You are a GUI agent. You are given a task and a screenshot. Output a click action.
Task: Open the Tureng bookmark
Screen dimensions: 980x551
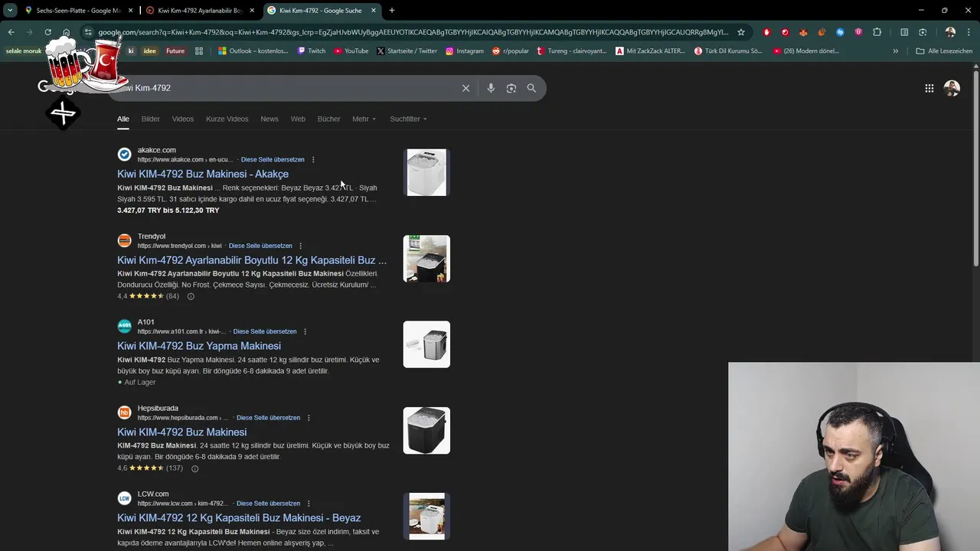(x=571, y=51)
